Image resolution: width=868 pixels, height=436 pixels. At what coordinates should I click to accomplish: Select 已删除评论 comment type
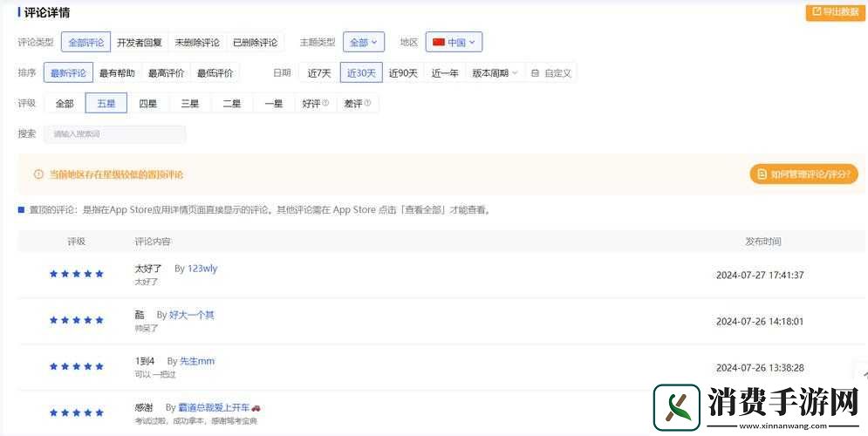[256, 42]
